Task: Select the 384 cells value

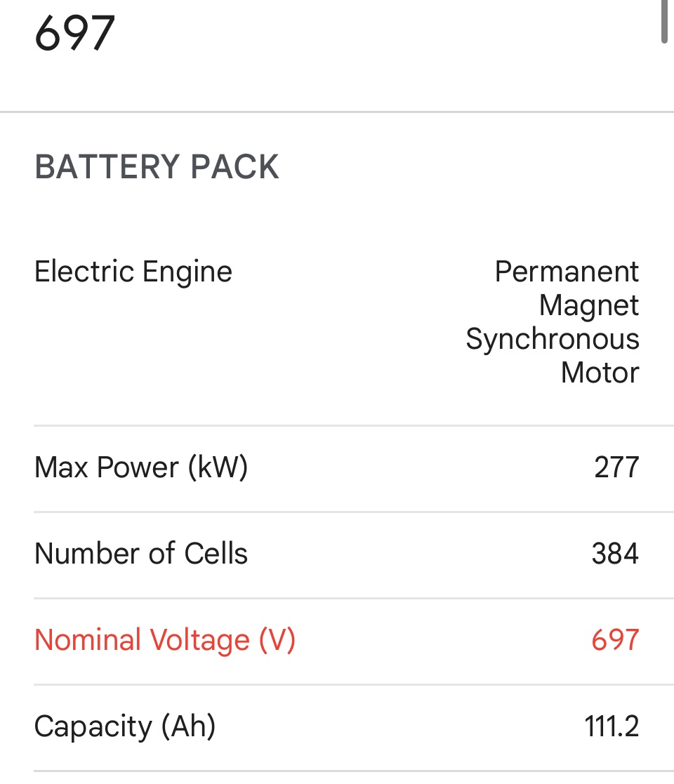Action: pyautogui.click(x=615, y=554)
